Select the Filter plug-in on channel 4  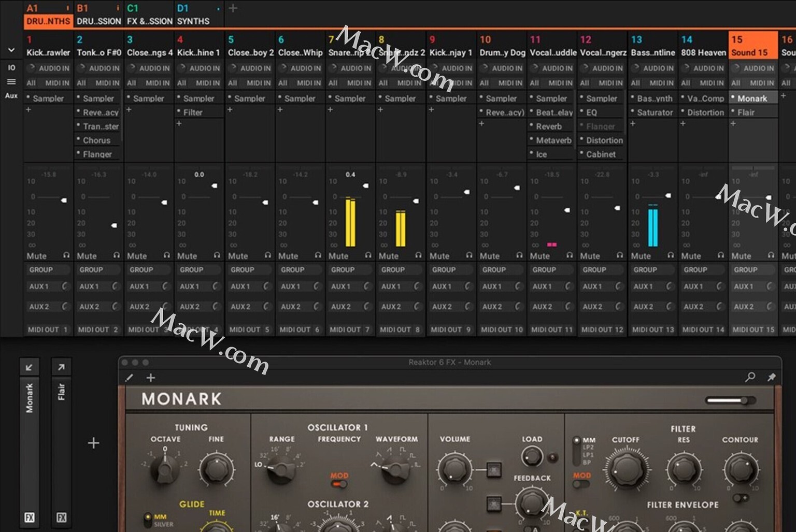(199, 112)
